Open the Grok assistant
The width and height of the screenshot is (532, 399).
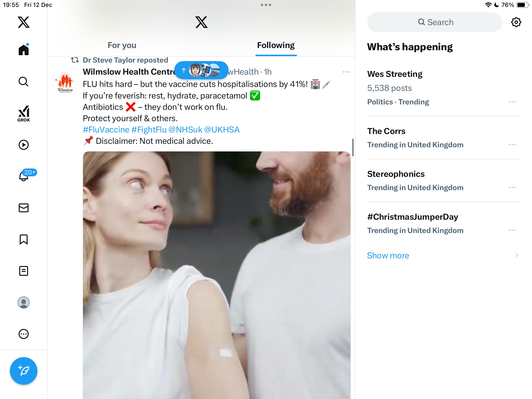point(24,114)
